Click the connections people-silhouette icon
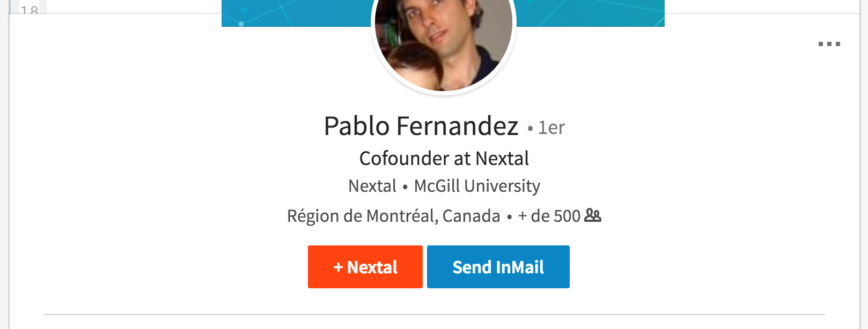 click(592, 216)
